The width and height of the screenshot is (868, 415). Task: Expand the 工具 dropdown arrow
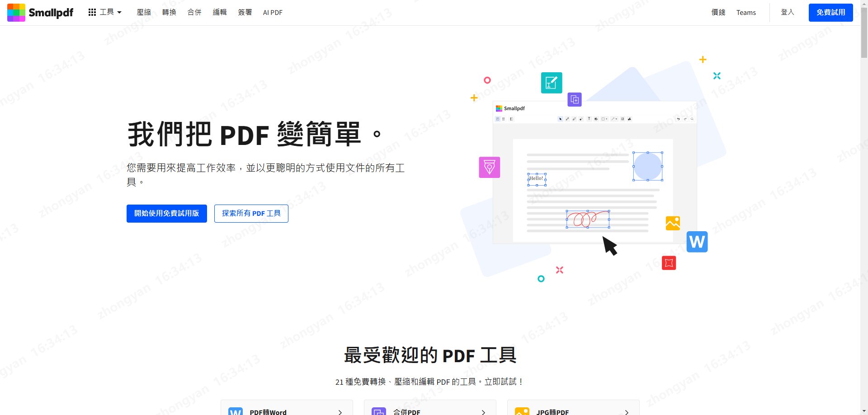[119, 13]
